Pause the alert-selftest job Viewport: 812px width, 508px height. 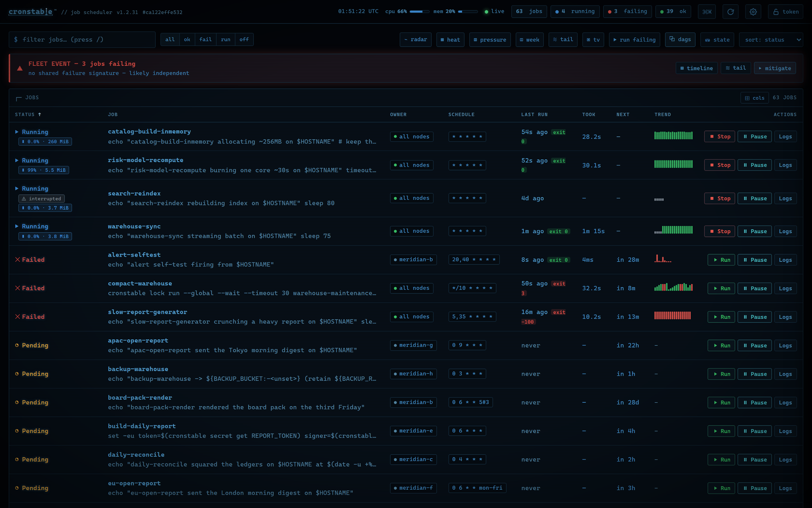coord(755,260)
